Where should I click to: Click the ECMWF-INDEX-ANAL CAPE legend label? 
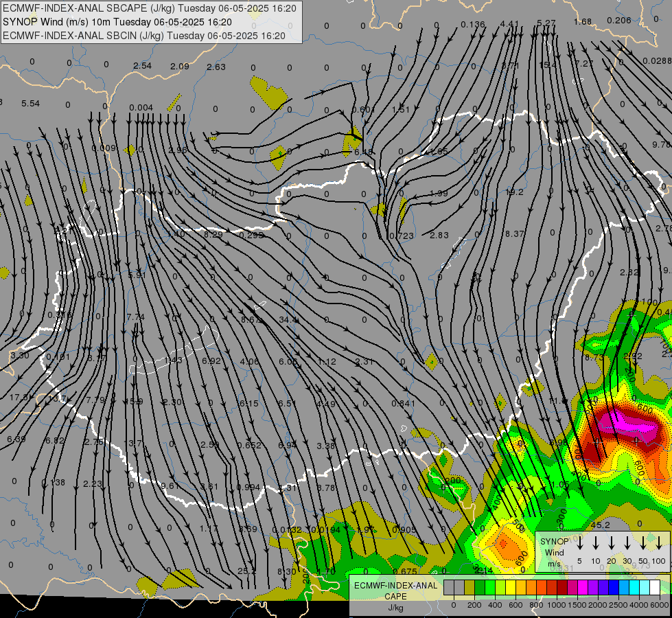[x=395, y=591]
